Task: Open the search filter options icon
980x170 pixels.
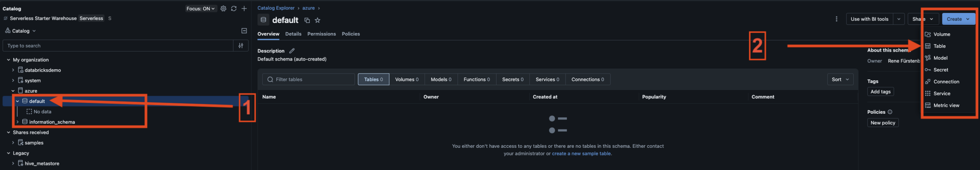Action: (x=241, y=46)
